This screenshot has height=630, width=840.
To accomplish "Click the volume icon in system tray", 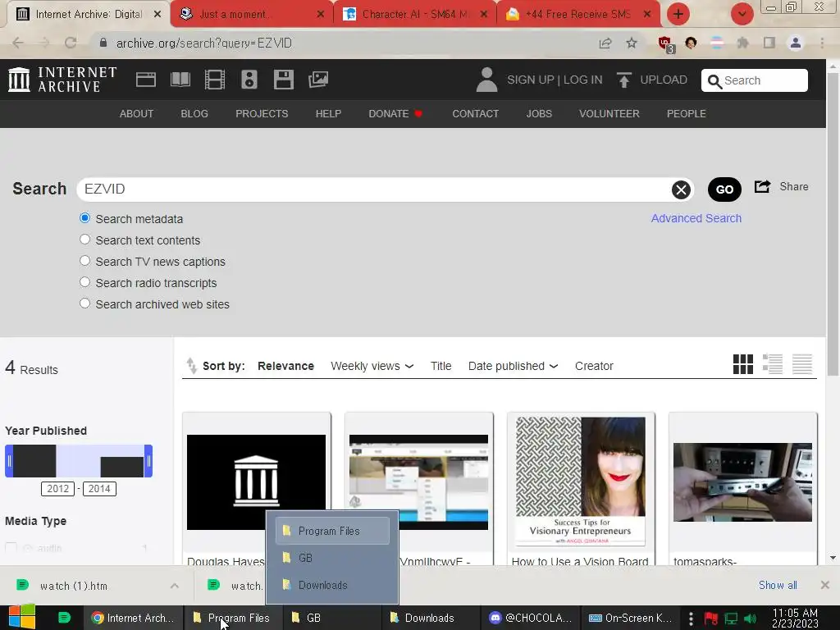I will pos(750,619).
